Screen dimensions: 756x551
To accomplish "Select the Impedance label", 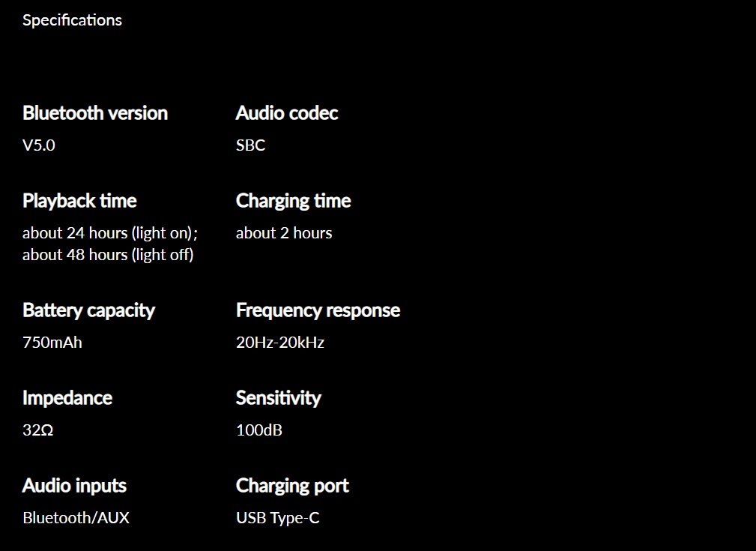I will pyautogui.click(x=67, y=398).
